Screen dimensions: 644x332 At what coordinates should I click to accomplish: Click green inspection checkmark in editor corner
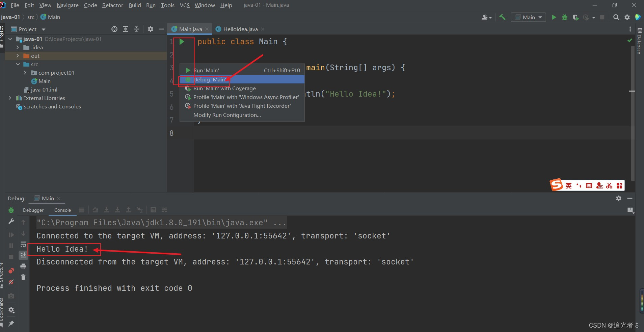click(629, 41)
